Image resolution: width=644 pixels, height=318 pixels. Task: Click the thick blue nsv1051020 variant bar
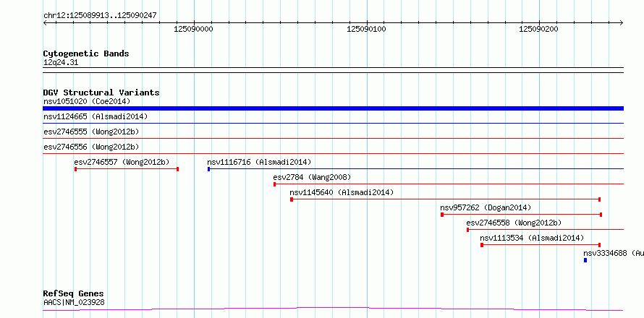(333, 108)
